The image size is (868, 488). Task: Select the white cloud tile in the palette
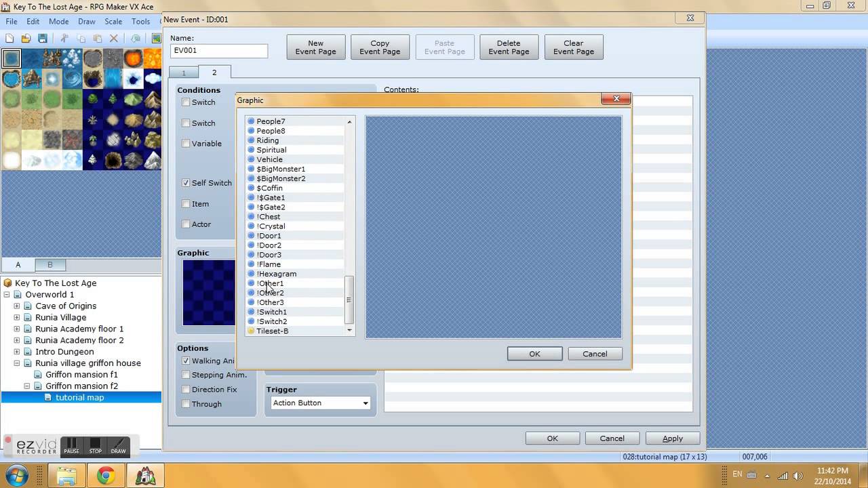click(x=153, y=79)
